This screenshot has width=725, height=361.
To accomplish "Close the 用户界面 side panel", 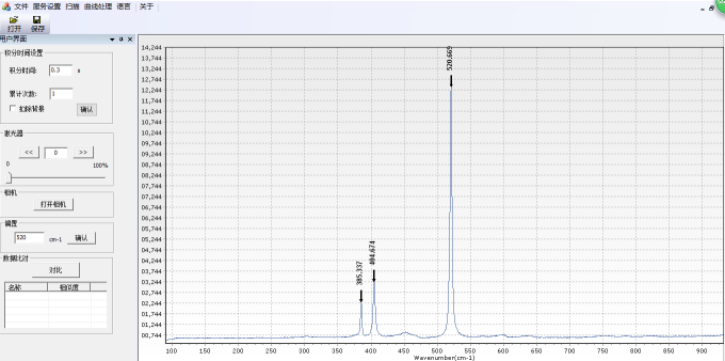I will tap(130, 39).
